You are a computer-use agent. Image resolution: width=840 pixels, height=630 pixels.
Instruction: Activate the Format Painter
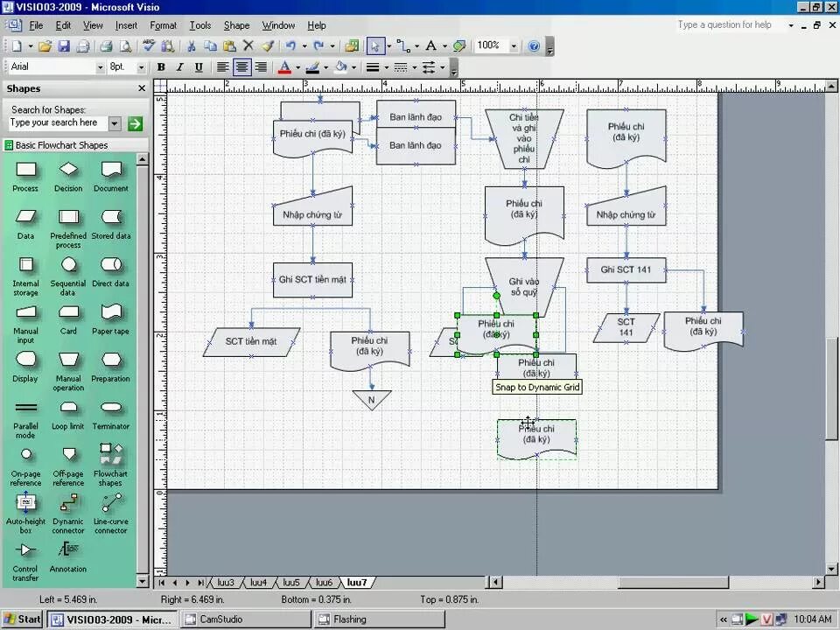[x=268, y=46]
